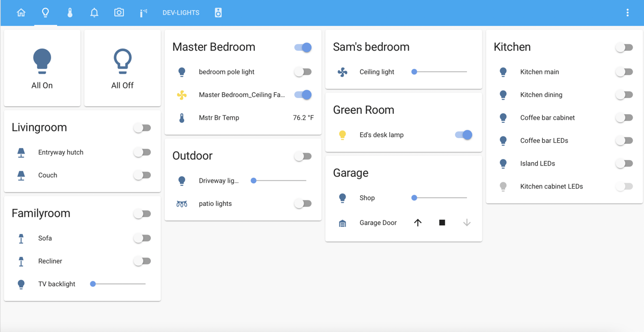Screen dimensions: 644x332
Task: Click the TV backlight brightness slider
Action: pyautogui.click(x=118, y=284)
